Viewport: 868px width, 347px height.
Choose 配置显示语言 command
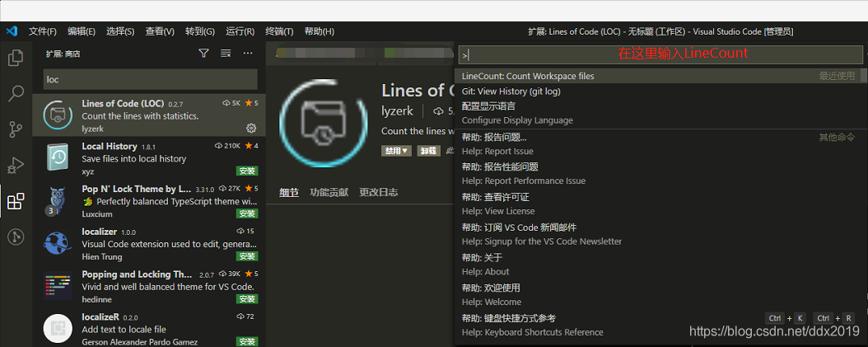[x=660, y=113]
